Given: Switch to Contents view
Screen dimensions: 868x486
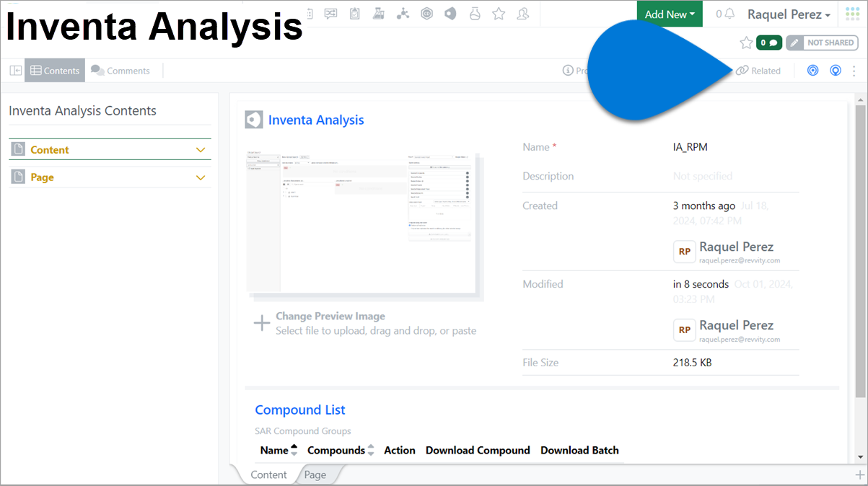Looking at the screenshot, I should coord(55,71).
